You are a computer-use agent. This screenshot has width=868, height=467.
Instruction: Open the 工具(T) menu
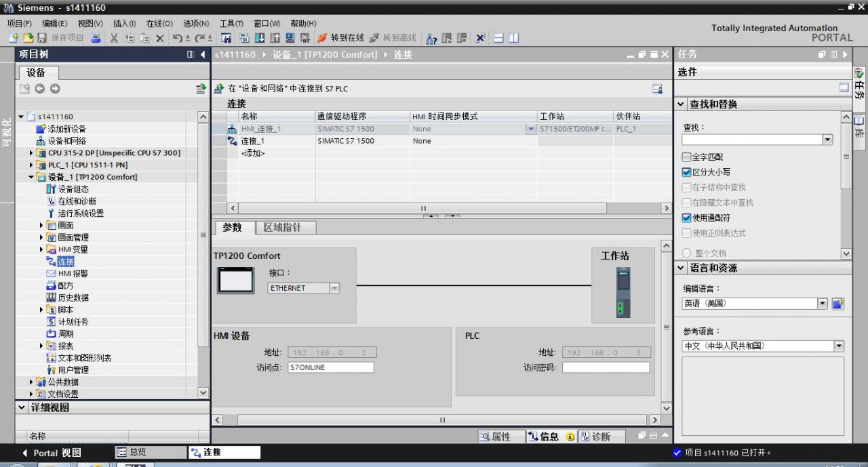click(231, 23)
